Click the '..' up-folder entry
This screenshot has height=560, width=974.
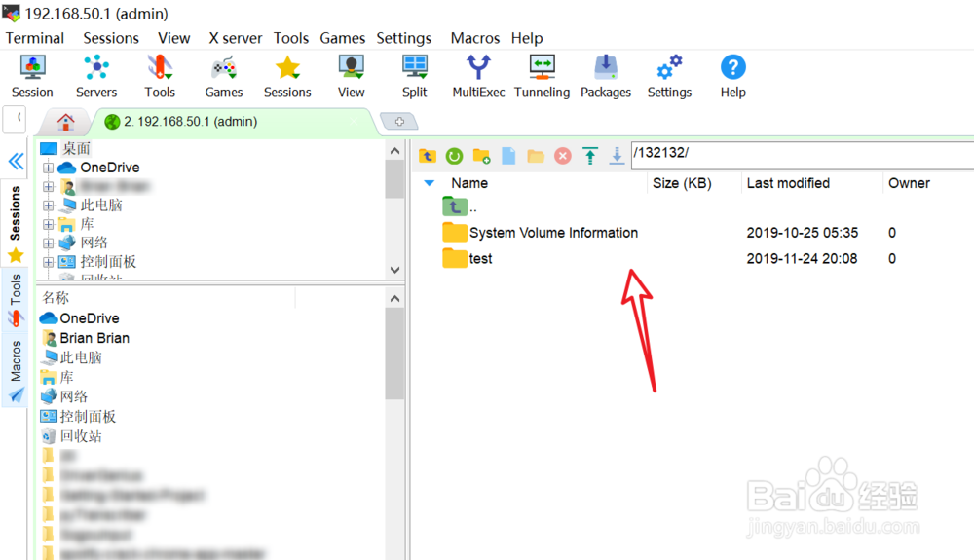click(460, 206)
